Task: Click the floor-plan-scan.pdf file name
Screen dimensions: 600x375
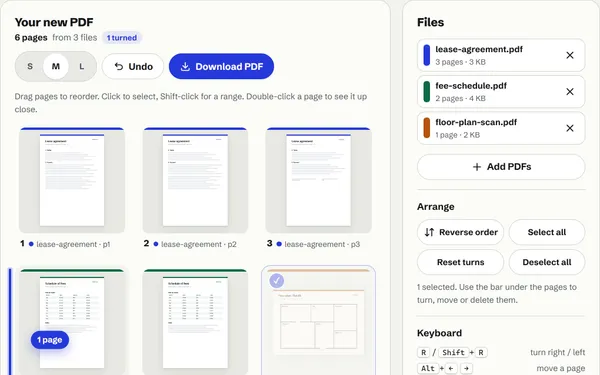Action: point(476,122)
